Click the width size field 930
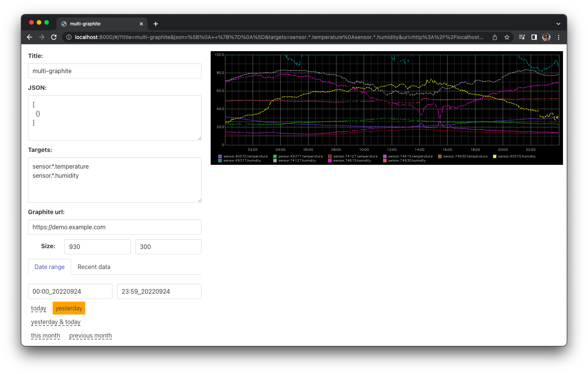The image size is (588, 374). [x=97, y=247]
